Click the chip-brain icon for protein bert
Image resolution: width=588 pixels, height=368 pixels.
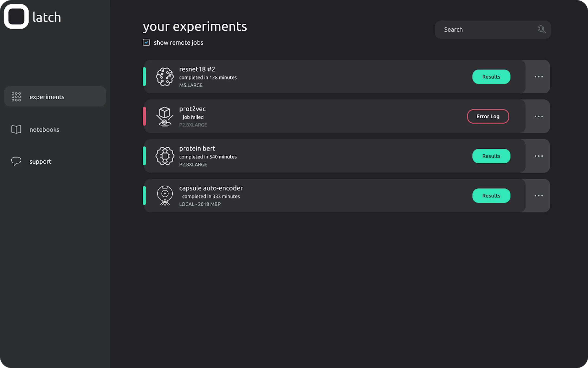(x=165, y=156)
